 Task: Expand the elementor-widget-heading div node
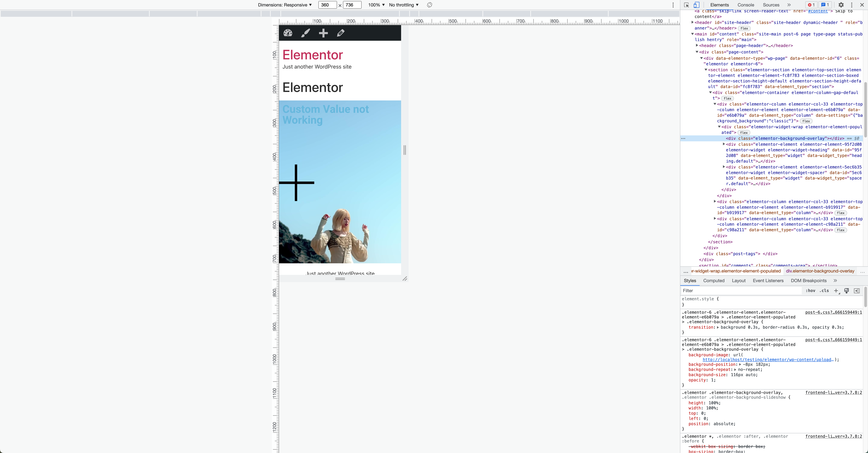(x=724, y=144)
